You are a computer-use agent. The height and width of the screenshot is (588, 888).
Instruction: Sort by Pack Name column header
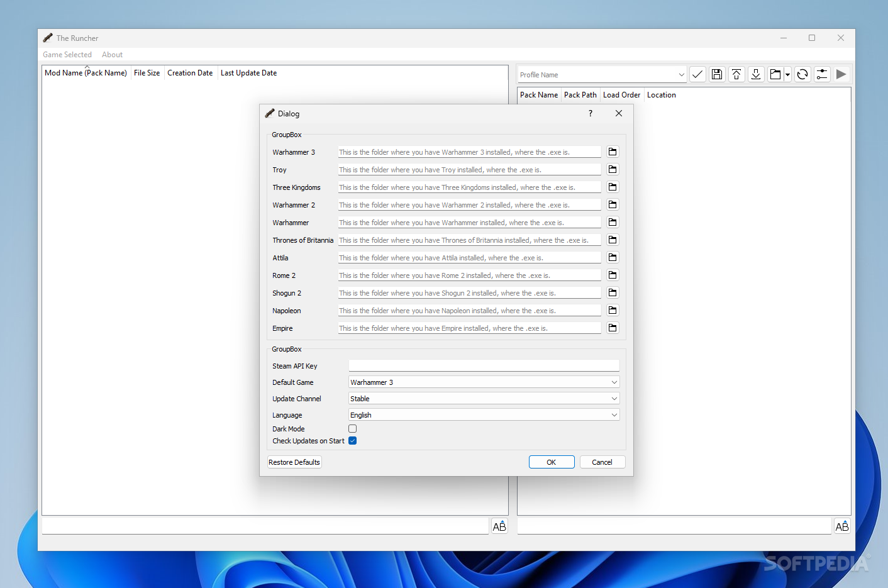(x=539, y=95)
